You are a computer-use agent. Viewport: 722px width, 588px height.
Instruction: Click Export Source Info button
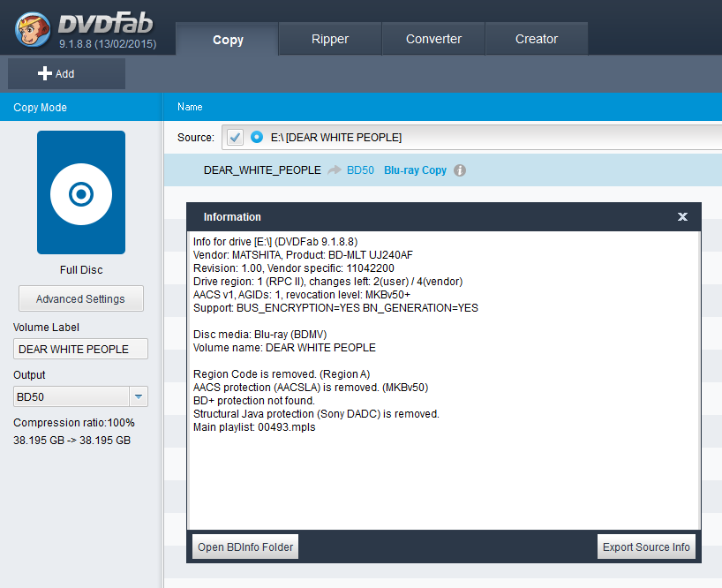point(646,547)
